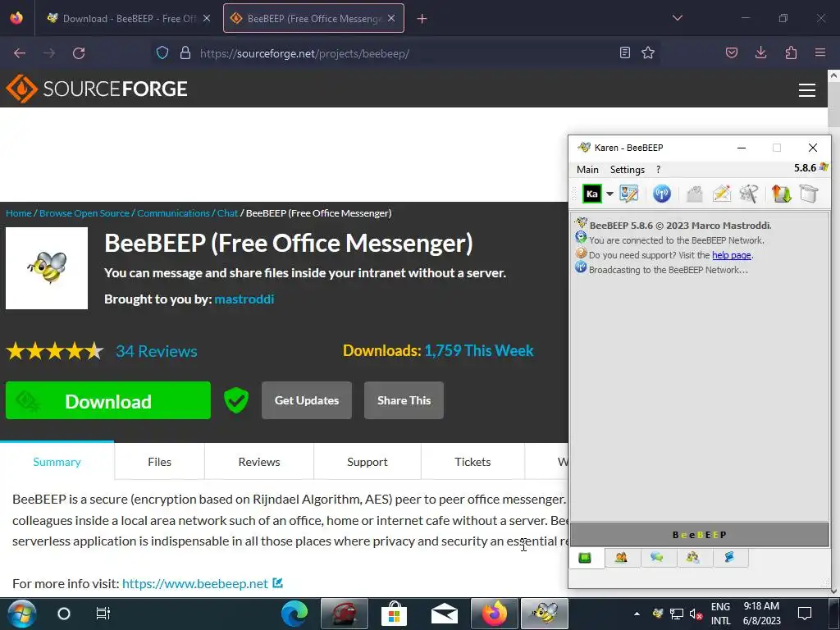Open the 34 Reviews link
840x630 pixels.
(157, 351)
